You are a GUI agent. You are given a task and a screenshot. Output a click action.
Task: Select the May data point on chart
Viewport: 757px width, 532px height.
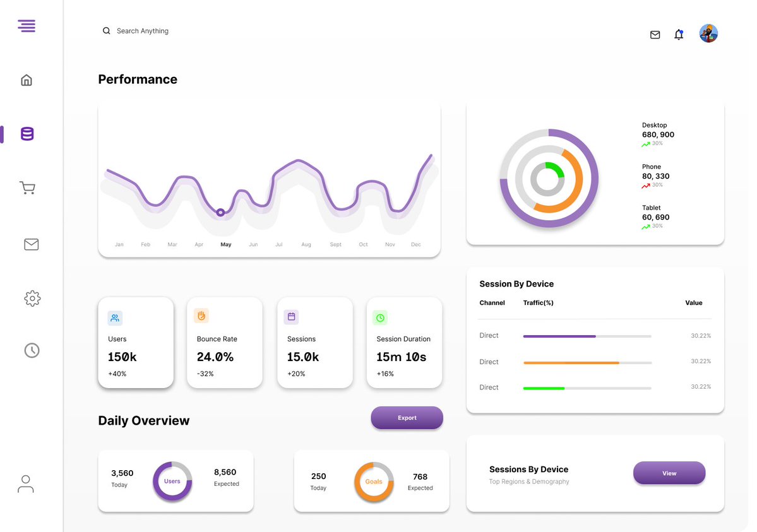(x=220, y=213)
